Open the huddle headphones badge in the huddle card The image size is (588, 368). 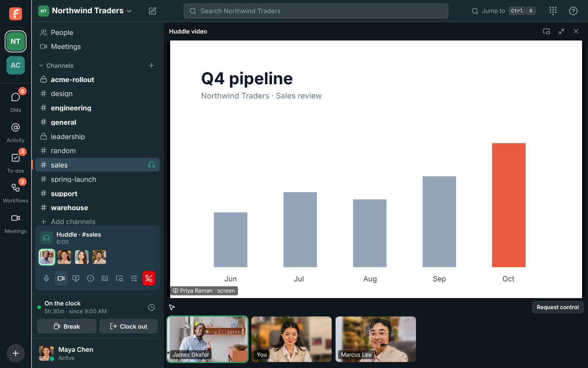pyautogui.click(x=46, y=238)
